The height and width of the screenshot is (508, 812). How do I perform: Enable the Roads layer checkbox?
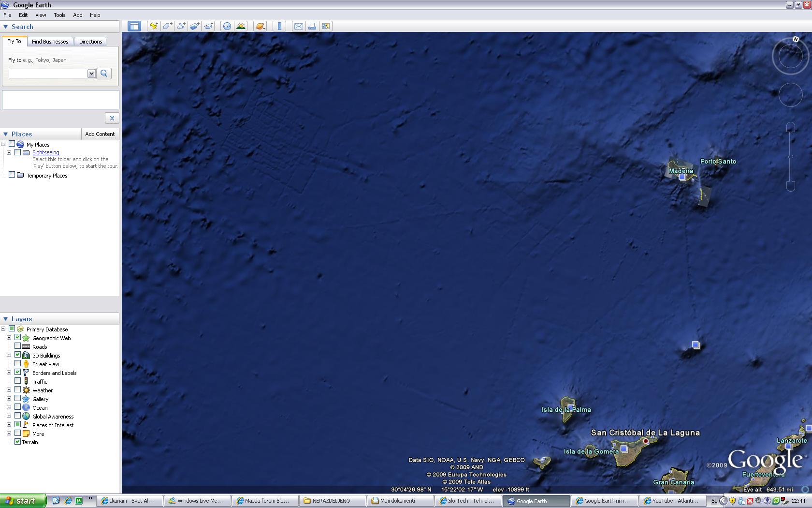pos(18,346)
